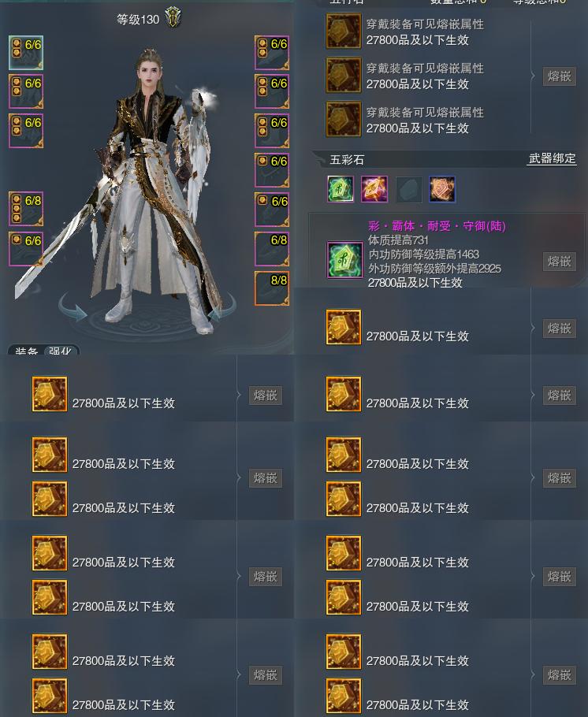Click the level 130 badge icon
The width and height of the screenshot is (588, 717).
(x=173, y=18)
